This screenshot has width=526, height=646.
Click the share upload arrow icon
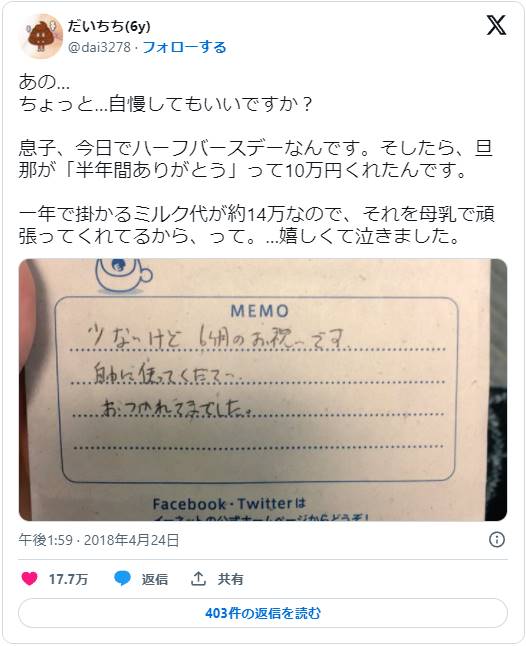coord(198,579)
